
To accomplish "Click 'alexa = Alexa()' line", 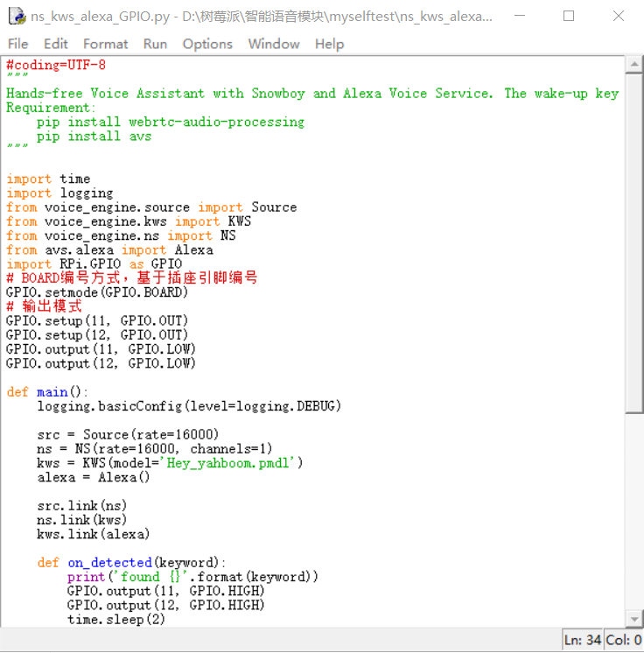I will pos(94,477).
